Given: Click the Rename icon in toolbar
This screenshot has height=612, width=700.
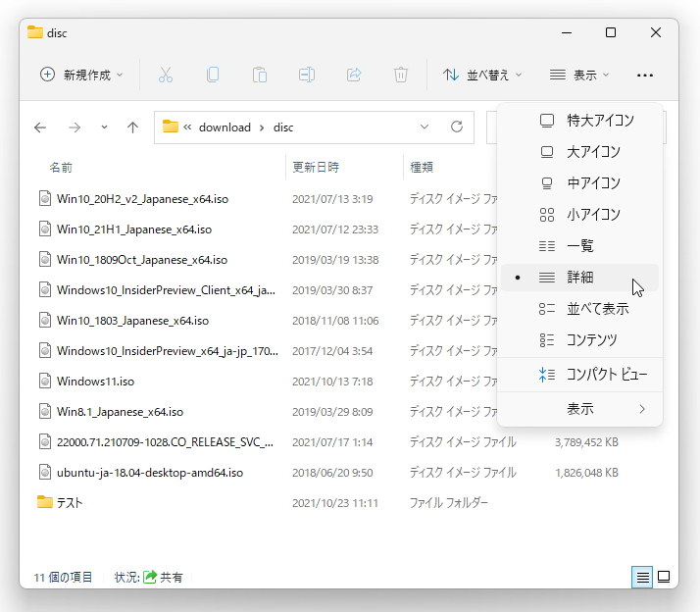Looking at the screenshot, I should tap(307, 75).
